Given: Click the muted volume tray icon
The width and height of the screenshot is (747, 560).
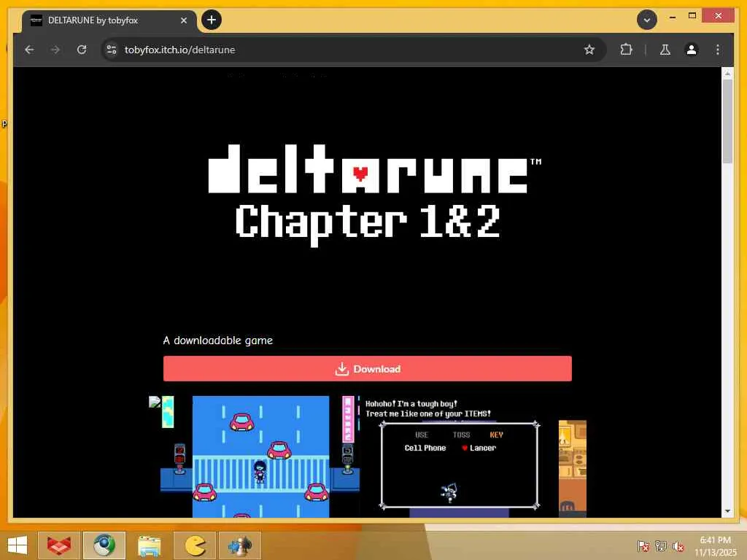Looking at the screenshot, I should point(678,546).
